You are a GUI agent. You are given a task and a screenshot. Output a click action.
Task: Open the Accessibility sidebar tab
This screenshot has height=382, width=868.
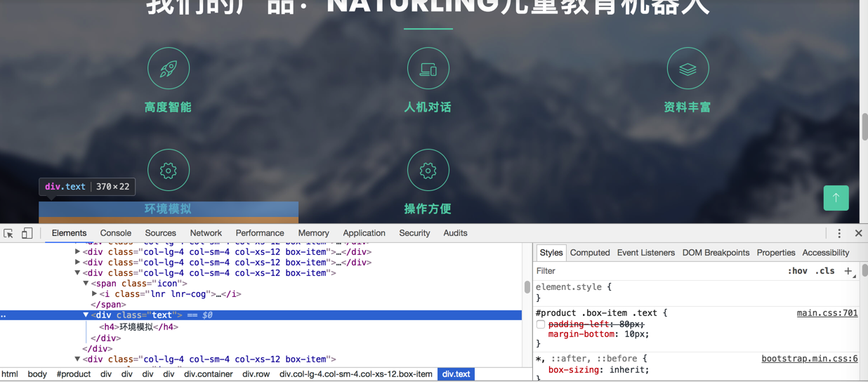826,253
